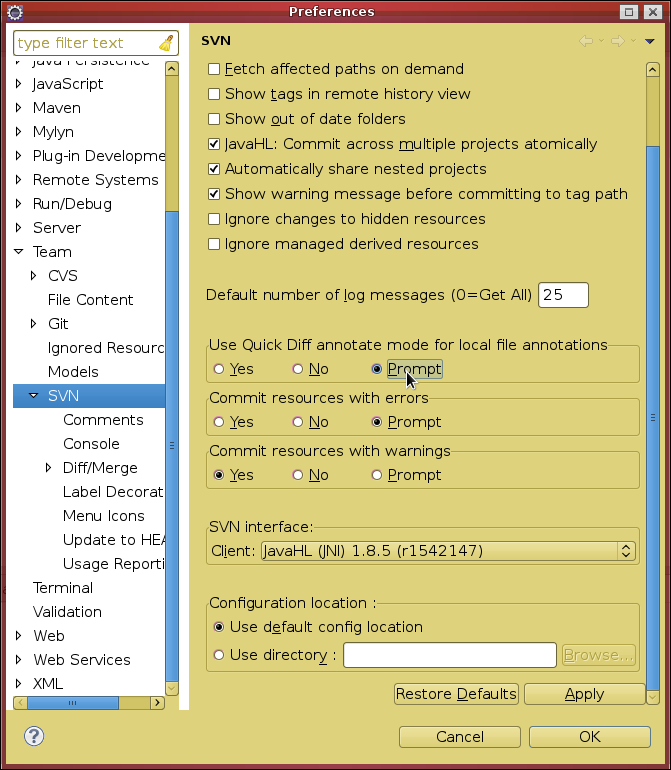671x770 pixels.
Task: Select No for Quick Diff annotate mode
Action: (298, 369)
